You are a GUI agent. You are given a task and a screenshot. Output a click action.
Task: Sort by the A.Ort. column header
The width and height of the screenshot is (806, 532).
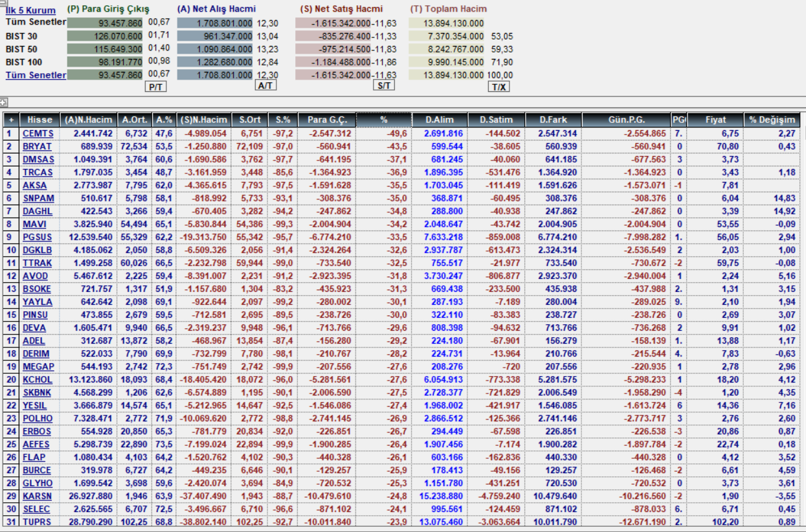pyautogui.click(x=135, y=120)
